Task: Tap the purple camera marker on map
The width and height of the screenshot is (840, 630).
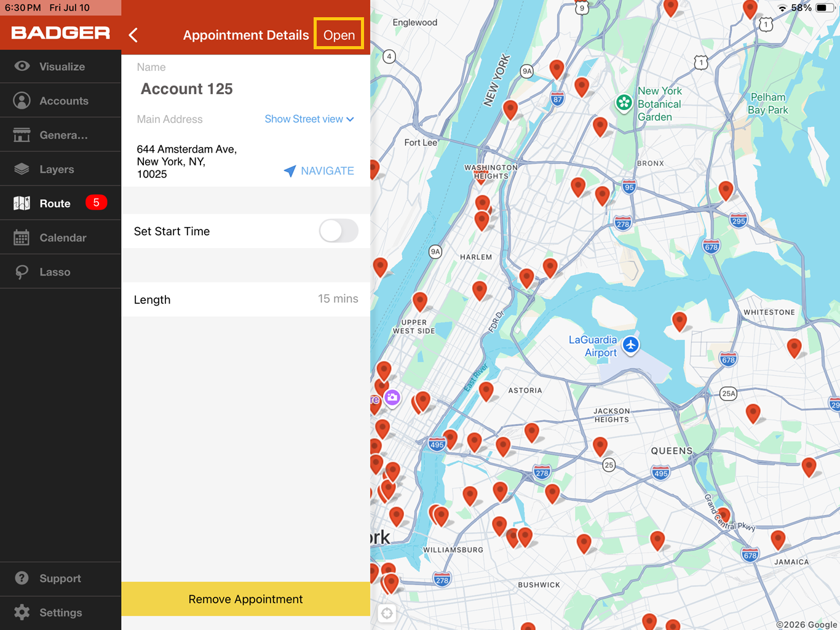Action: (x=392, y=398)
